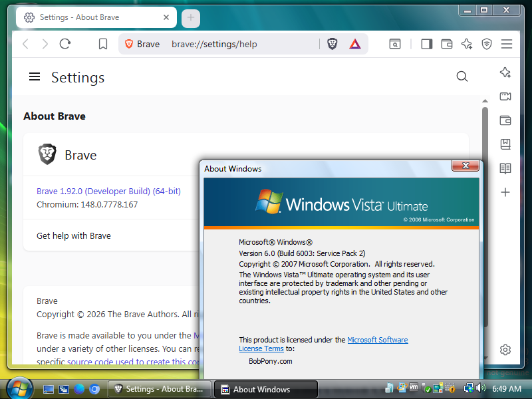Click the 6:49 AM taskbar clock
This screenshot has width=532, height=399.
(507, 388)
